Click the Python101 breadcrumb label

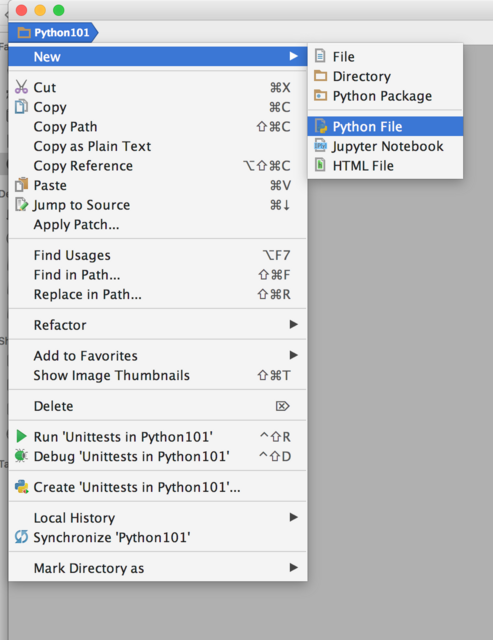click(x=62, y=33)
